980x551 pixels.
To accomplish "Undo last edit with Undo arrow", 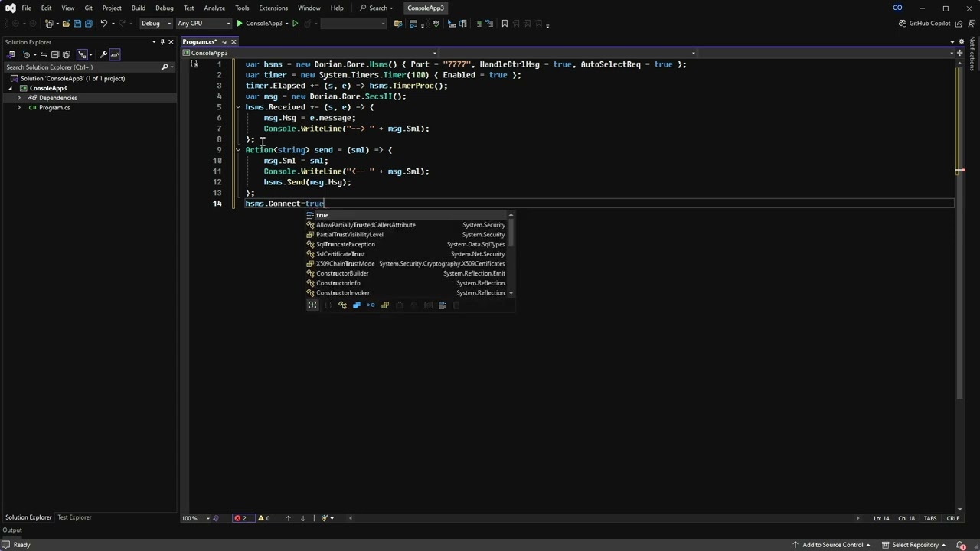I will click(104, 24).
